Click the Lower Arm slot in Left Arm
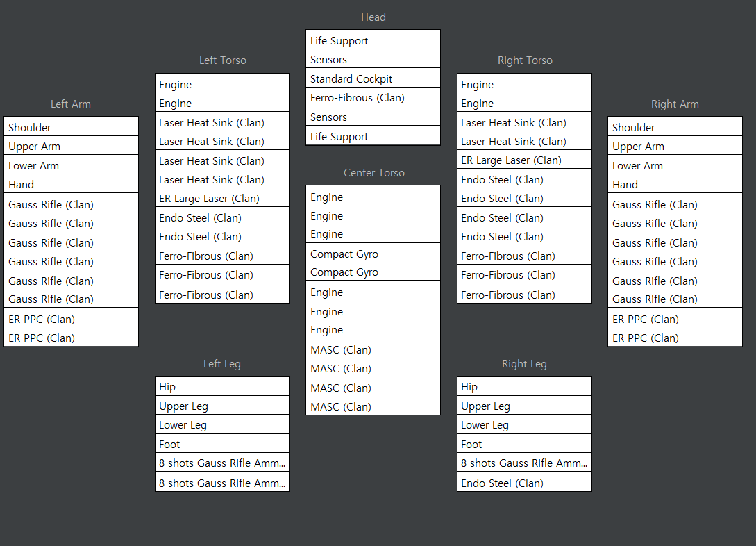This screenshot has width=756, height=546. click(x=71, y=165)
